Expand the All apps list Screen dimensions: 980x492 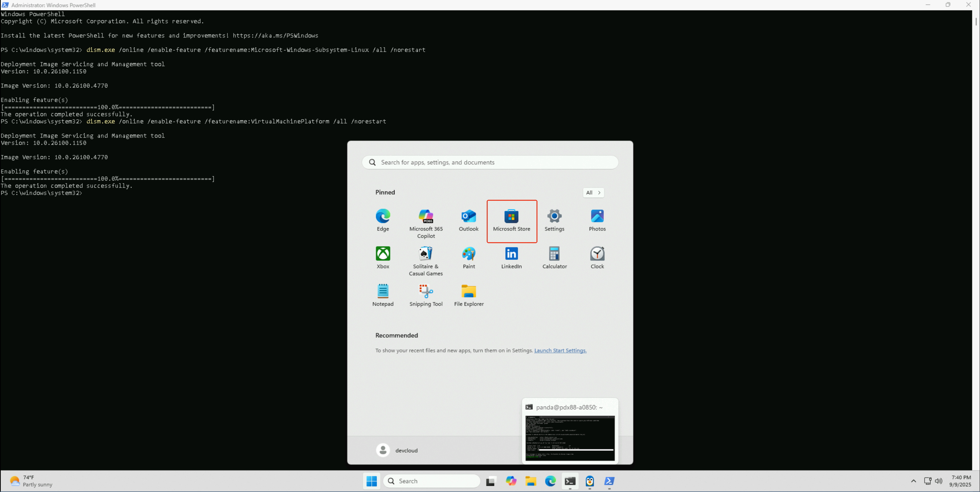[593, 193]
